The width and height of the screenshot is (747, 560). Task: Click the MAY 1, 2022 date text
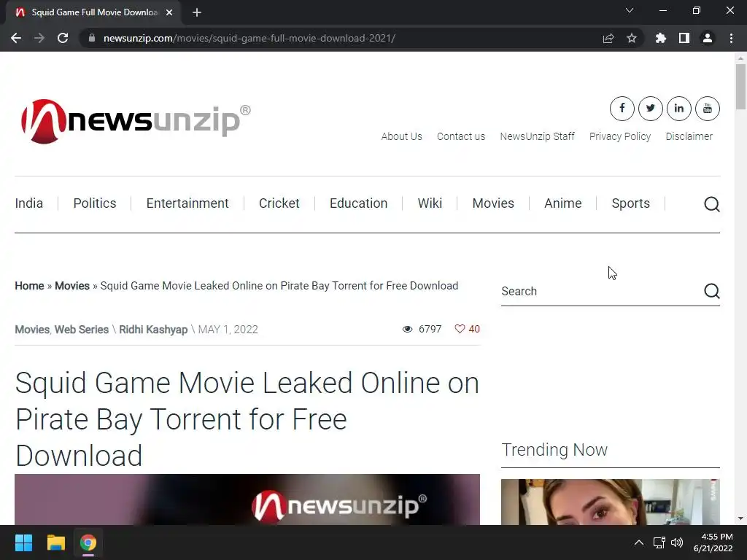pos(228,330)
